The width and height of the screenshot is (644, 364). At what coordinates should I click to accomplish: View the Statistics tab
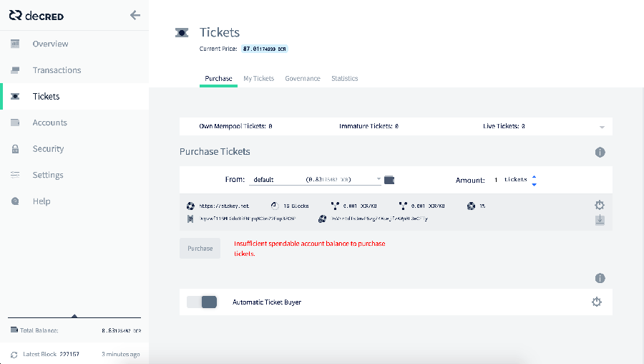pyautogui.click(x=344, y=79)
